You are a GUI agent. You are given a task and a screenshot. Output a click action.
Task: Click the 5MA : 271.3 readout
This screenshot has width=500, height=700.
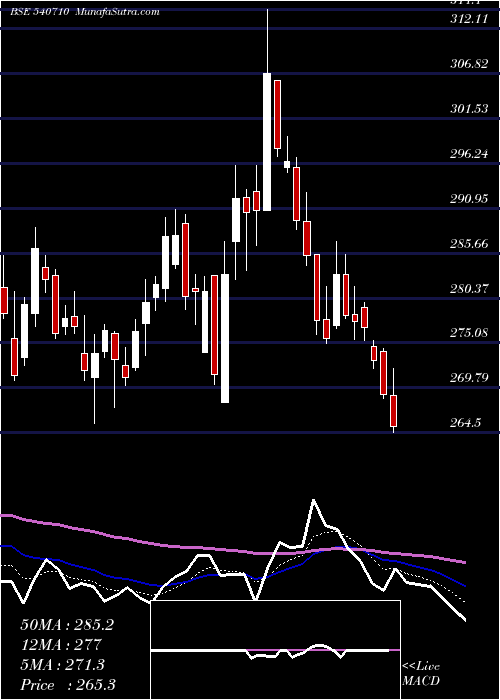[62, 665]
